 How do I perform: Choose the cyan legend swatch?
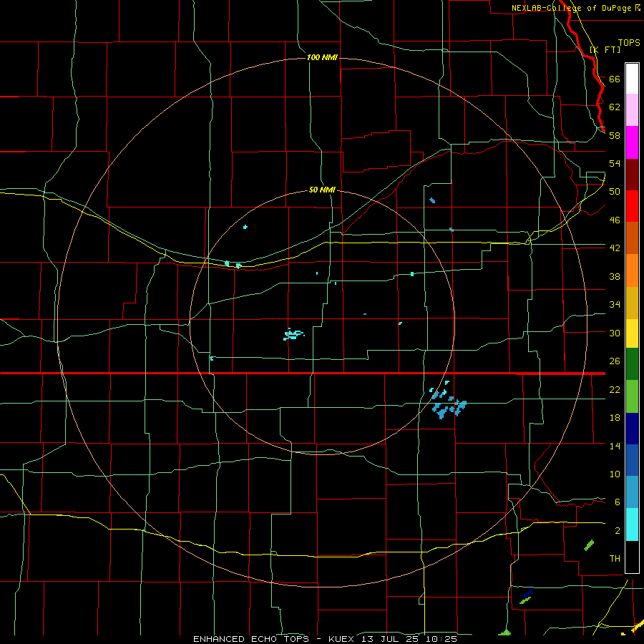(632, 525)
